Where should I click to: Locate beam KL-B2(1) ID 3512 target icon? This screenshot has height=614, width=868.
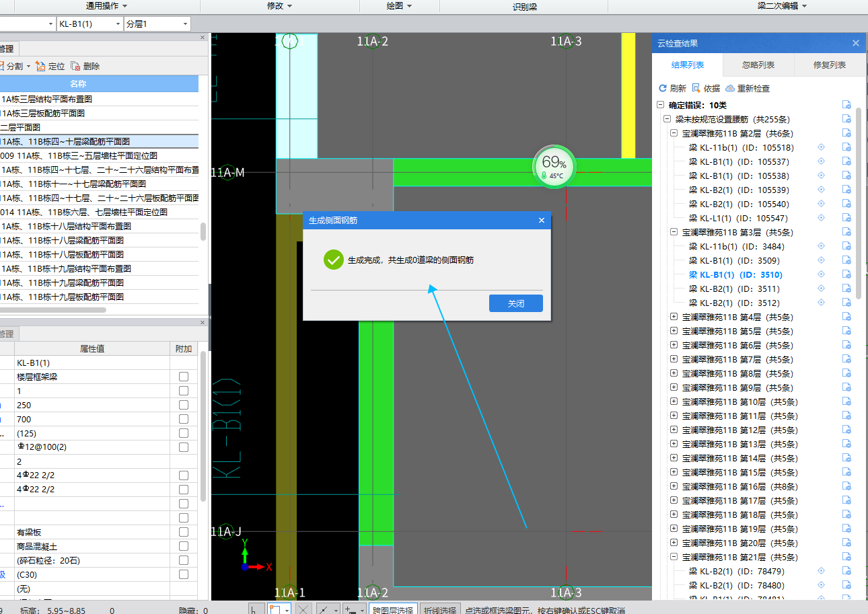[x=821, y=303]
